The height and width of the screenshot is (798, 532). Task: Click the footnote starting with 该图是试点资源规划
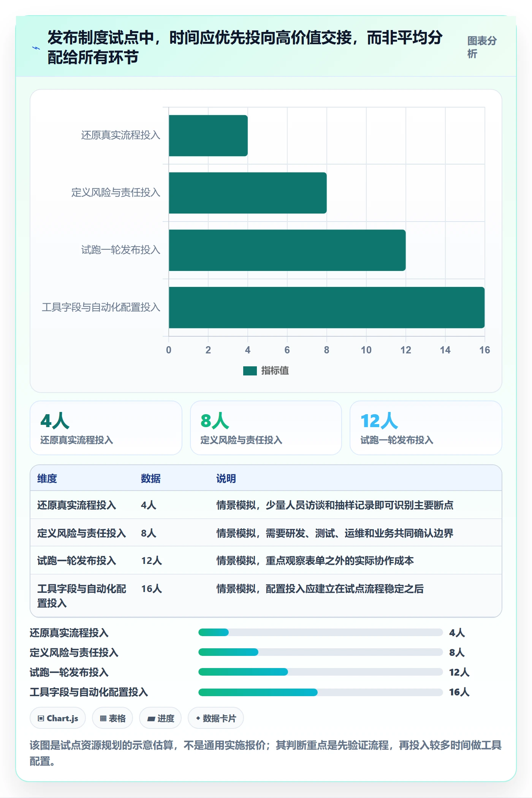(x=266, y=753)
